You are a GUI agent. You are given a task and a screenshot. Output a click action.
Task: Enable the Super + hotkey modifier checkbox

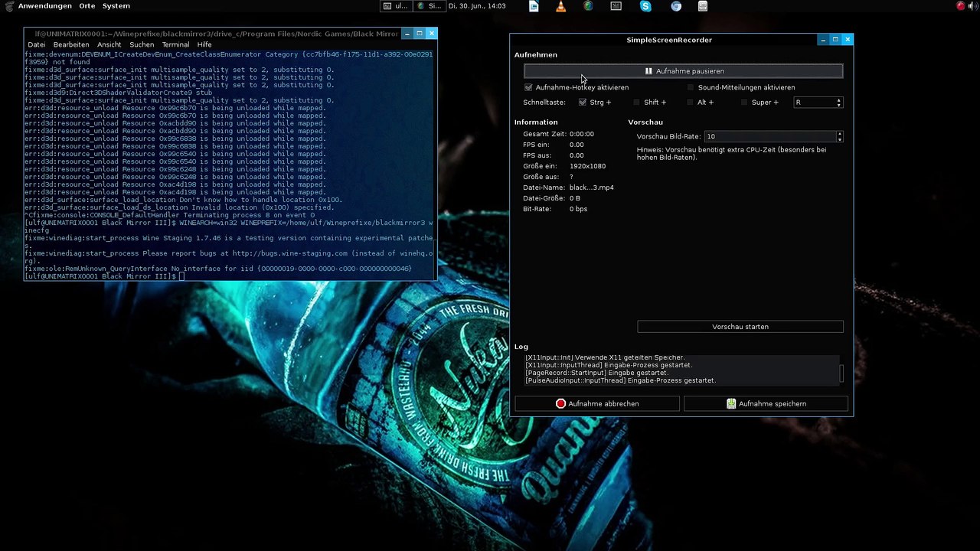[744, 102]
